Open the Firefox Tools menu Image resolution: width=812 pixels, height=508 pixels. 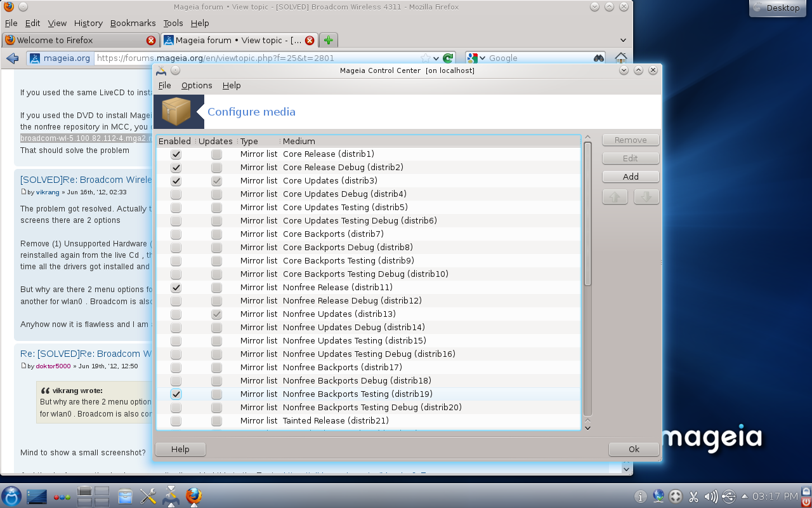[x=173, y=23]
